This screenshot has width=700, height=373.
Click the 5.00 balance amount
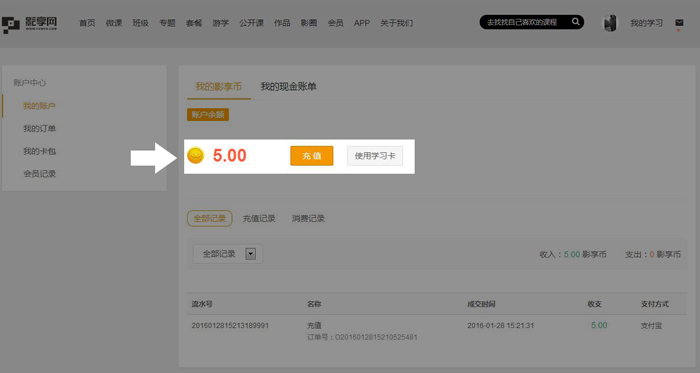click(229, 155)
